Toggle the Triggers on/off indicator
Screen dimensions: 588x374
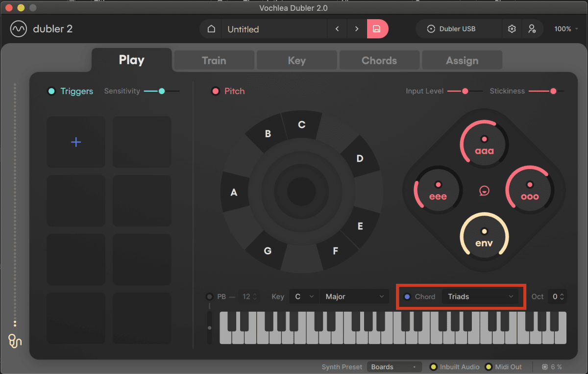pyautogui.click(x=51, y=91)
